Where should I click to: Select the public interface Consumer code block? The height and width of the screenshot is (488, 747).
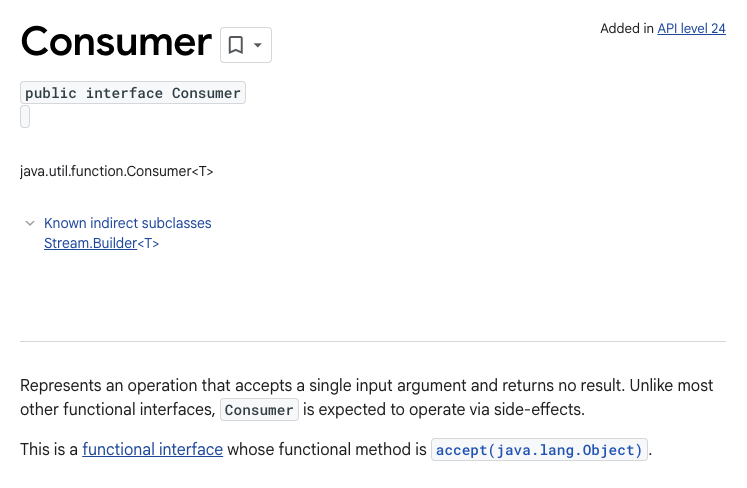(x=133, y=92)
